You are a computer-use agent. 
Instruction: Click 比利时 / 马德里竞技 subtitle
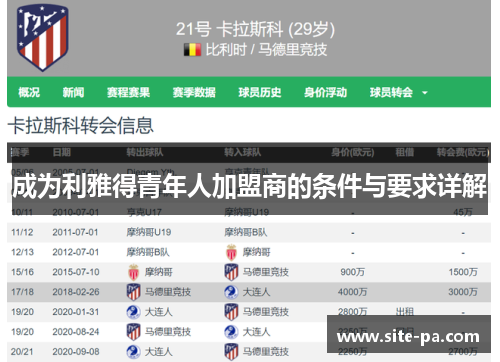coord(266,50)
